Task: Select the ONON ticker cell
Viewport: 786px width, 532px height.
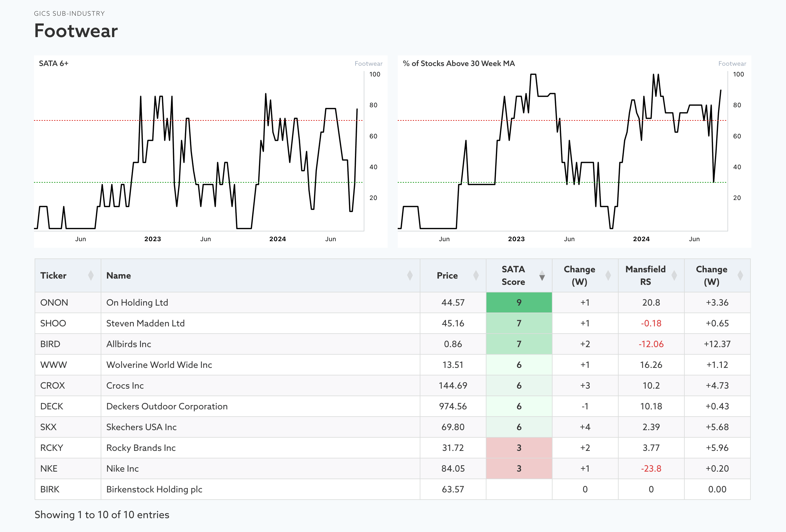Action: [x=68, y=302]
